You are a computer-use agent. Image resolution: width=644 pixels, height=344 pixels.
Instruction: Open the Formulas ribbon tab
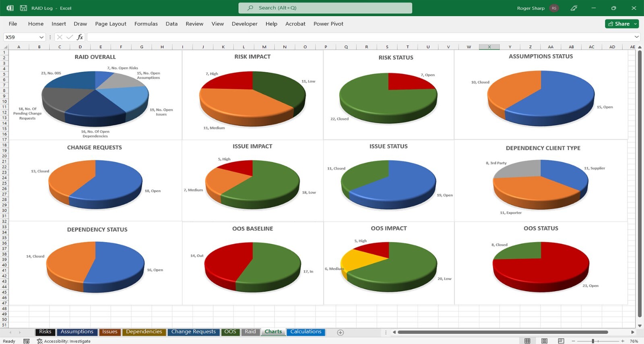146,24
